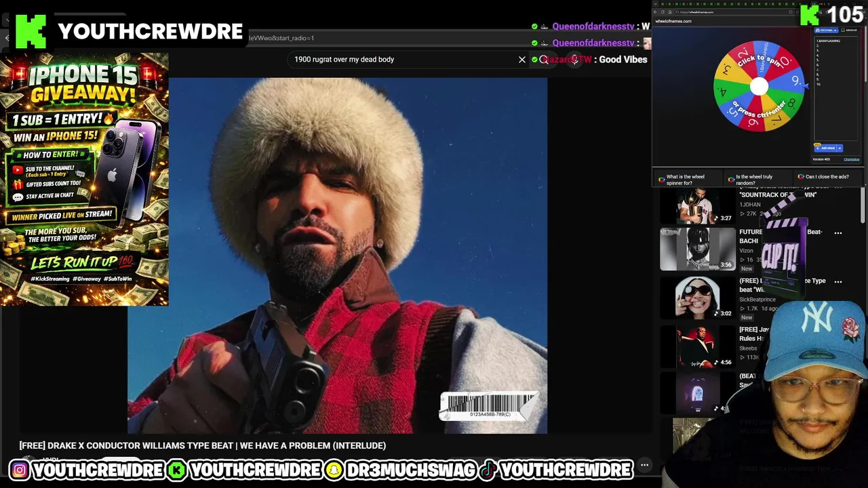Open the Changelog link
This screenshot has height=488, width=868.
click(852, 159)
